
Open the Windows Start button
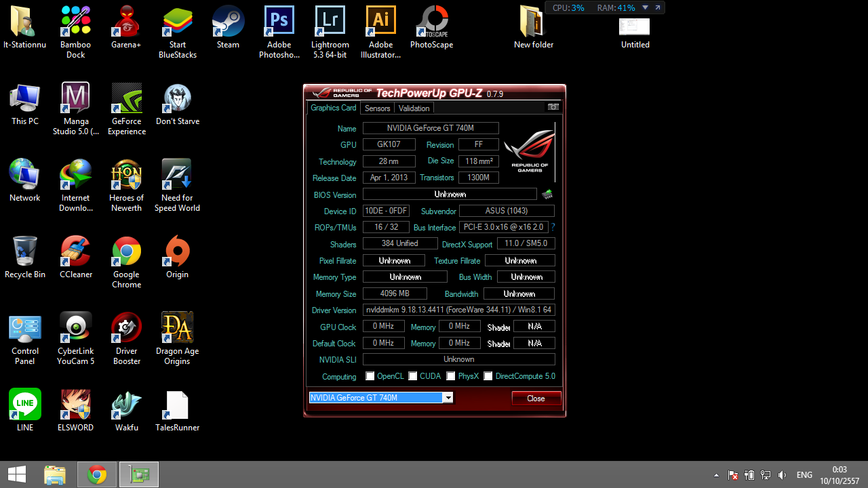click(x=17, y=474)
